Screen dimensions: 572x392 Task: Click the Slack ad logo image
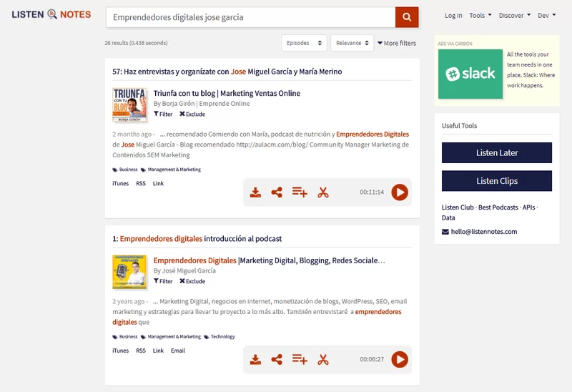[470, 74]
